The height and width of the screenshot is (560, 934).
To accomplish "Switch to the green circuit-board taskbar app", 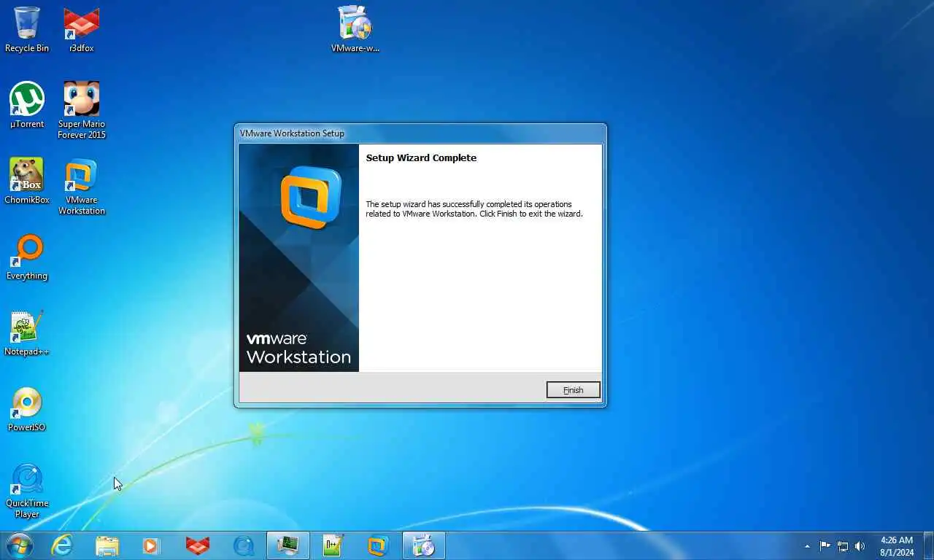I will [288, 545].
